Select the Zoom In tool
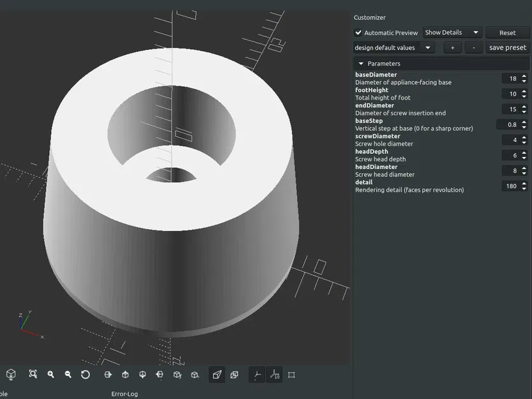The height and width of the screenshot is (399, 532). coord(50,375)
